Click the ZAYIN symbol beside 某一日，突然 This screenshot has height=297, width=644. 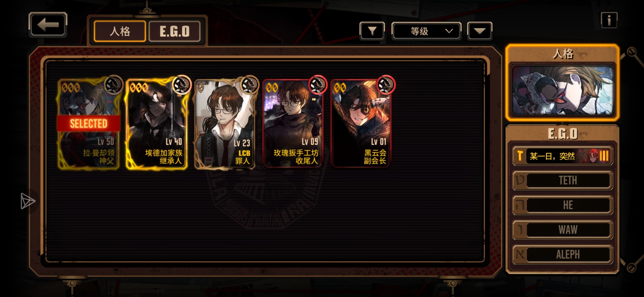pyautogui.click(x=520, y=156)
